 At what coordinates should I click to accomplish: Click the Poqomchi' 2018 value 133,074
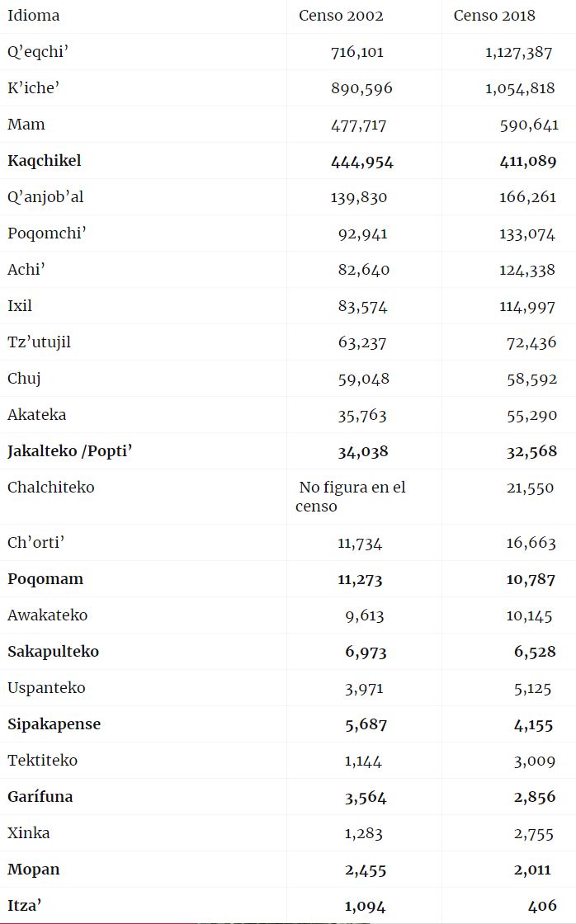pyautogui.click(x=527, y=233)
